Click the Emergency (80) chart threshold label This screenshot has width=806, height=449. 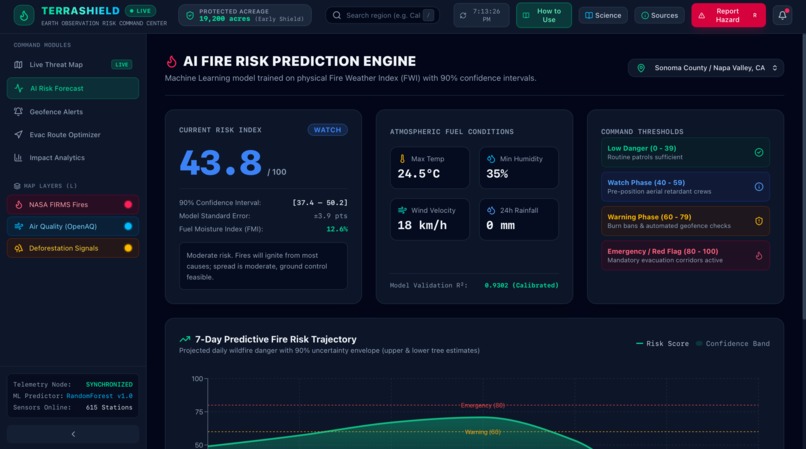[x=482, y=405]
